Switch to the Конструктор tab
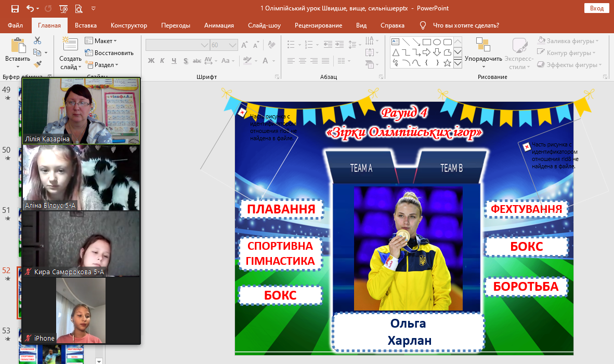This screenshot has width=614, height=364. tap(129, 25)
